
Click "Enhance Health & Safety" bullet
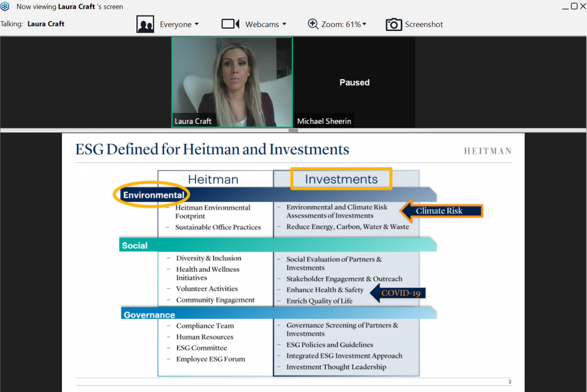pos(325,290)
